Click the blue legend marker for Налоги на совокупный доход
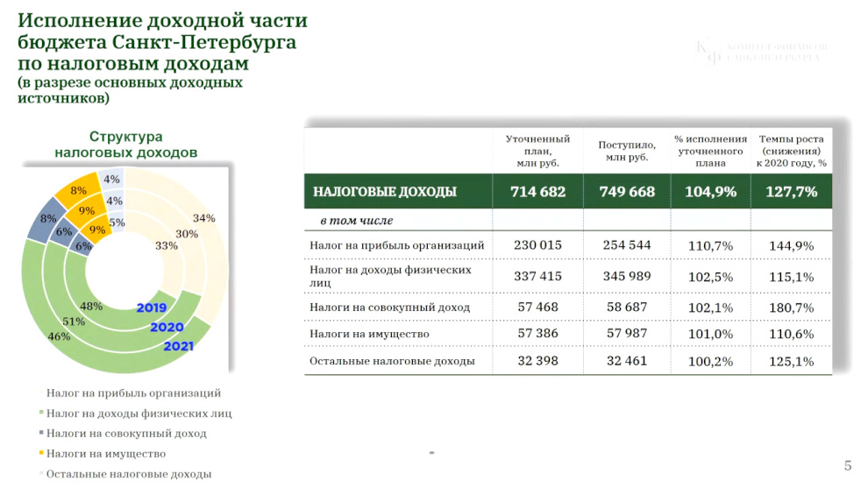Image resolution: width=868 pixels, height=488 pixels. [41, 433]
